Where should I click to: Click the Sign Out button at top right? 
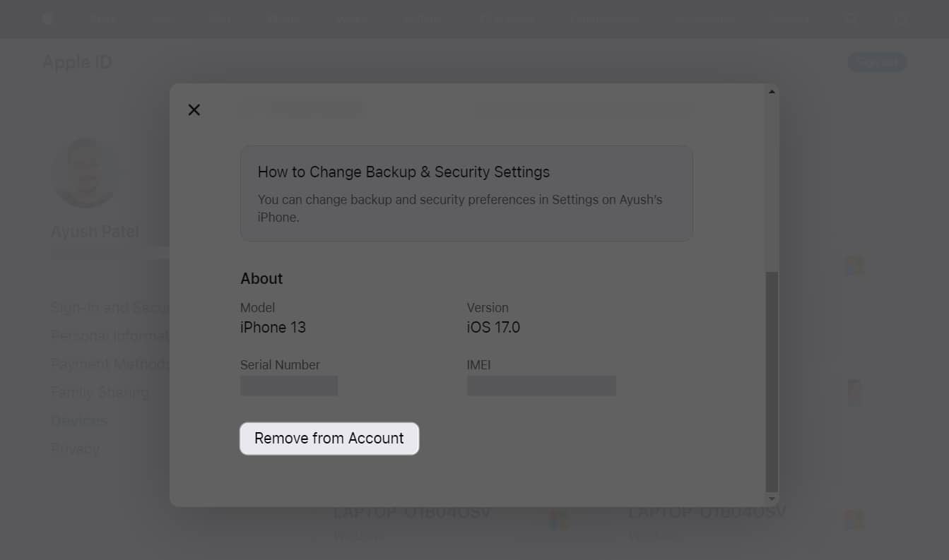pyautogui.click(x=876, y=62)
